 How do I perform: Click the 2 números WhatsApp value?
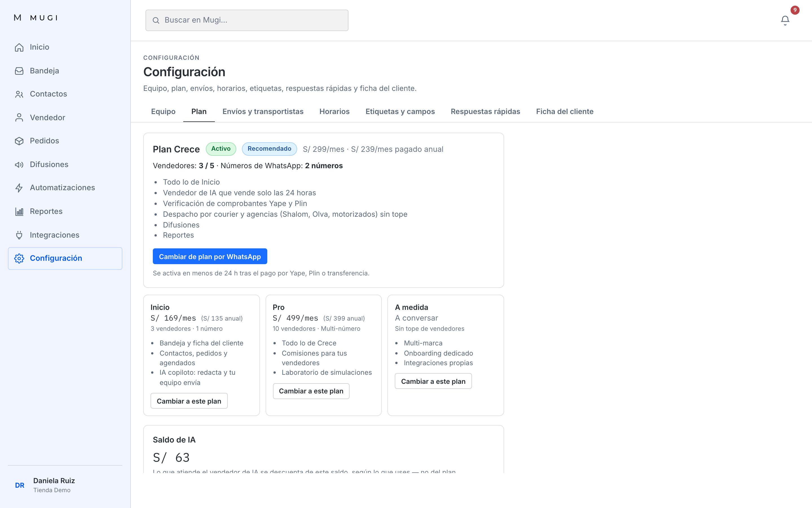(x=324, y=166)
